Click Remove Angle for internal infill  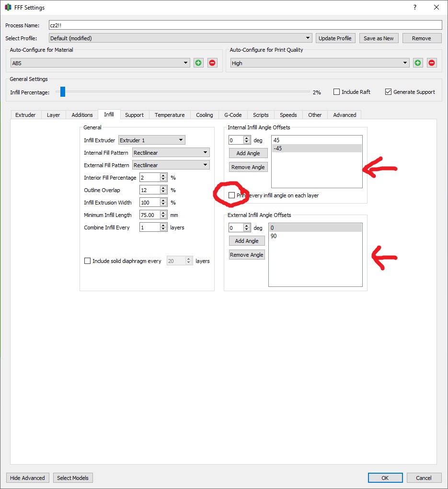248,167
